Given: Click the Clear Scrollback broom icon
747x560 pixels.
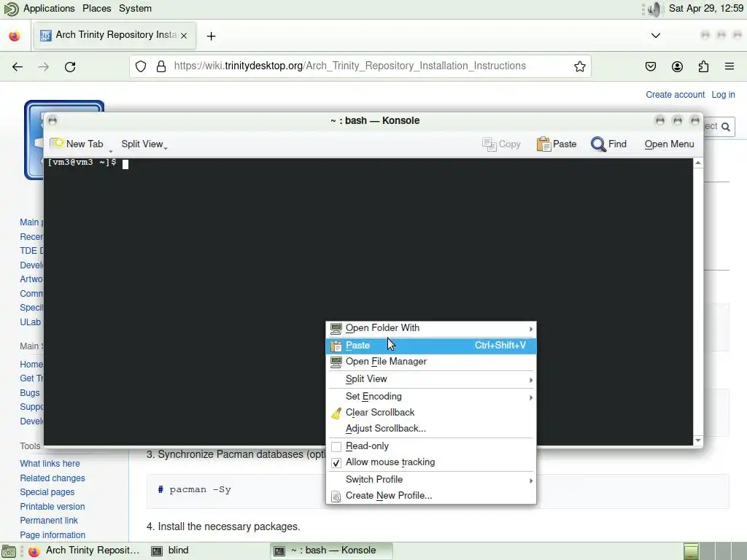Looking at the screenshot, I should (x=336, y=413).
